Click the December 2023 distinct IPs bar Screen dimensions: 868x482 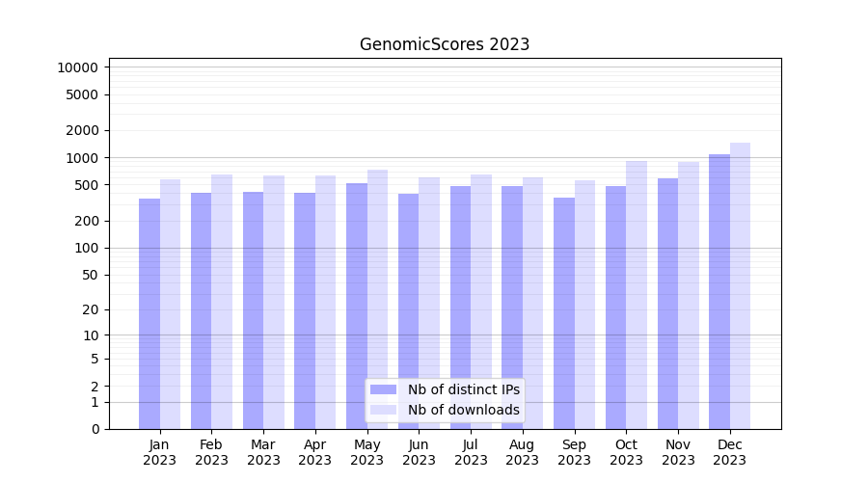point(719,291)
